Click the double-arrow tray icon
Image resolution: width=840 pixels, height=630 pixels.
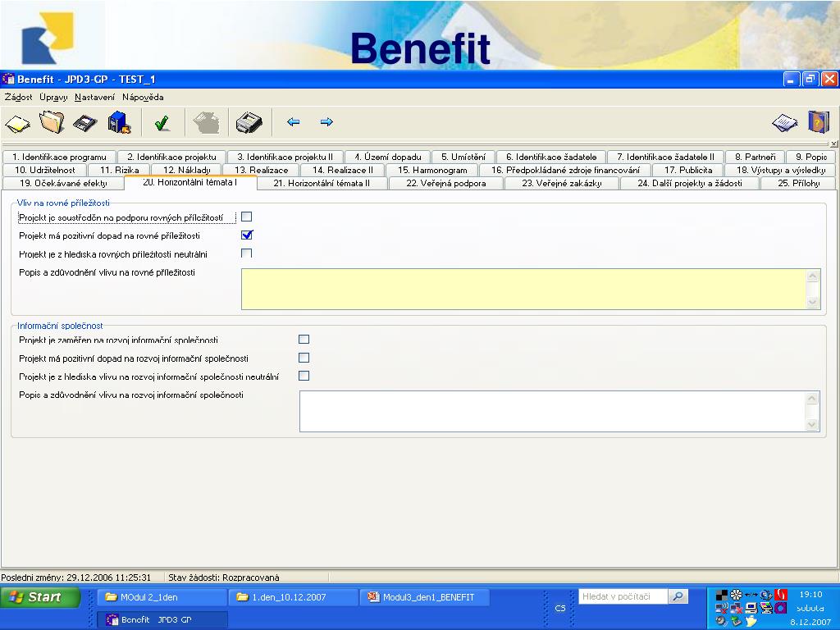[x=751, y=595]
